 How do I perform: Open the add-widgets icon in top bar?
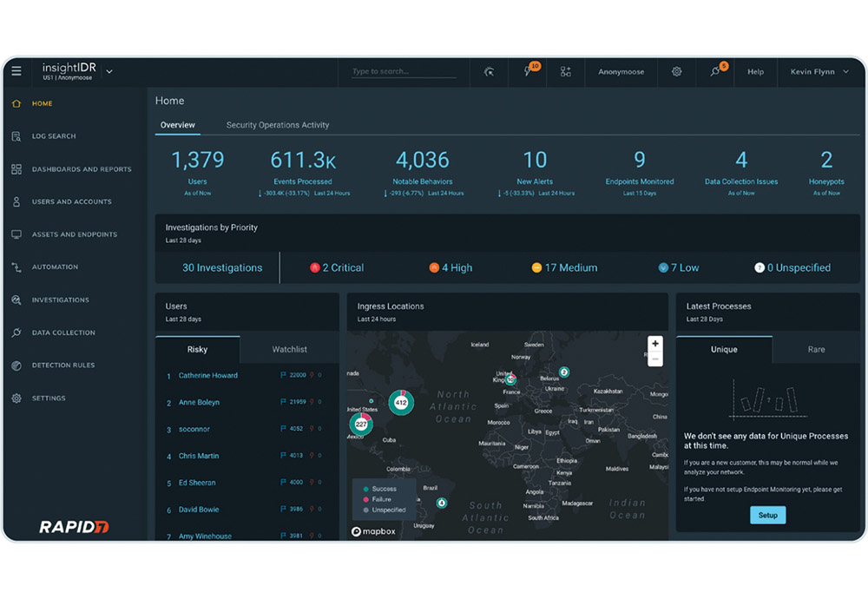tap(565, 71)
